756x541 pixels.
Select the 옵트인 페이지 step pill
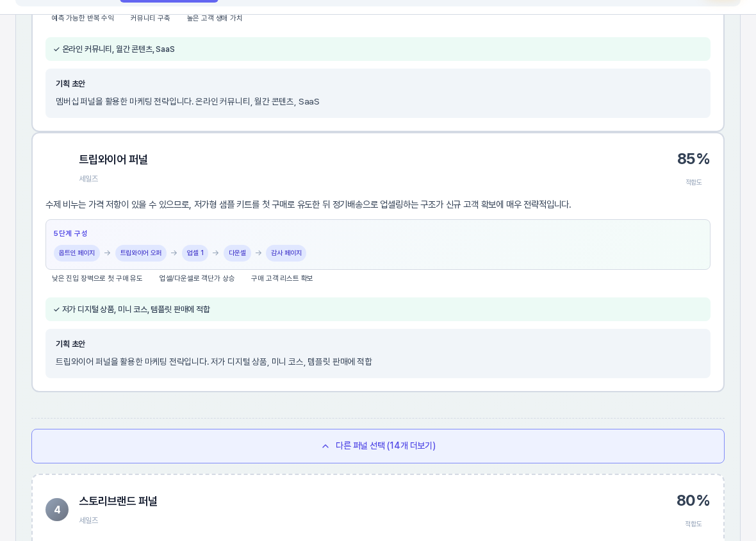tap(77, 253)
